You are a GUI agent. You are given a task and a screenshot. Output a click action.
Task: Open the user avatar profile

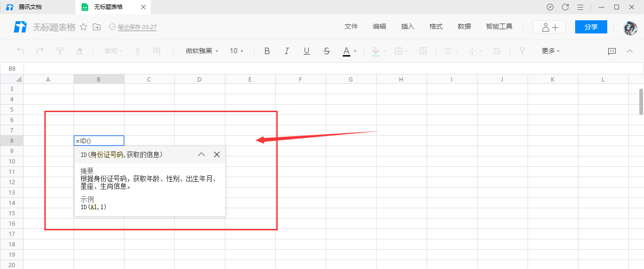(x=630, y=28)
